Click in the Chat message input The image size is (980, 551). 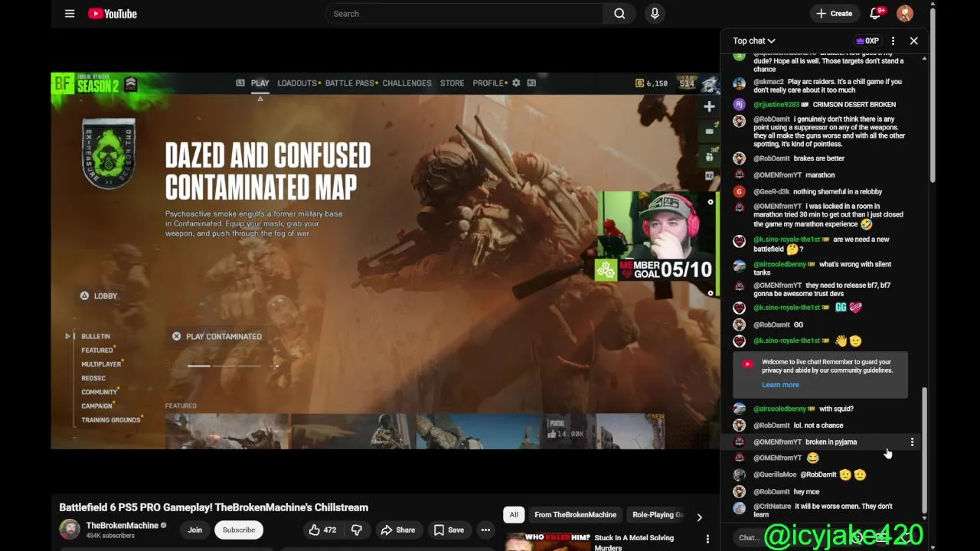748,538
